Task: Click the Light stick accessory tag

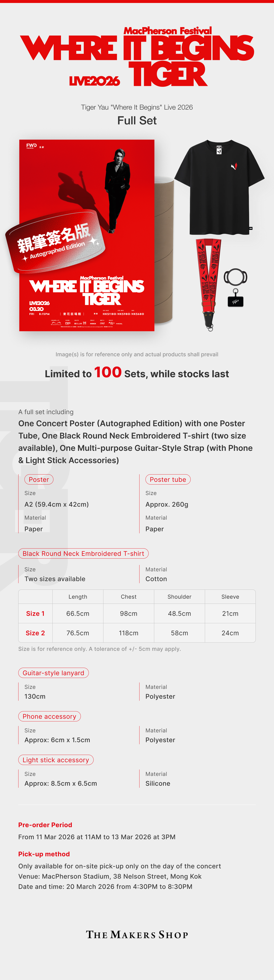Action: [56, 760]
